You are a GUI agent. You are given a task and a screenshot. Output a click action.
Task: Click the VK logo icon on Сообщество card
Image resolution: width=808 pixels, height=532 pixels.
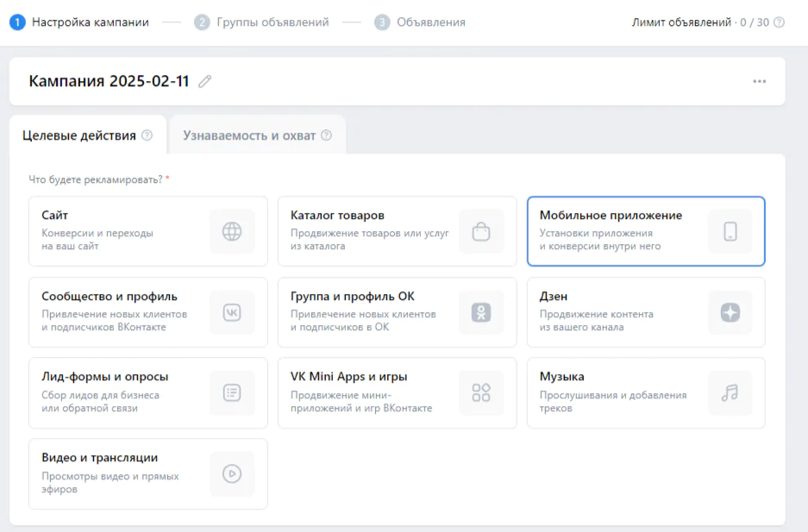coord(232,312)
